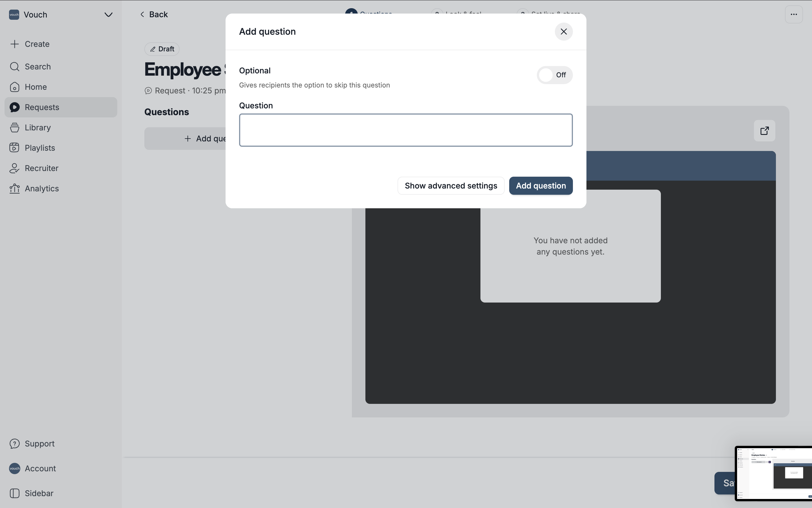The image size is (812, 508).
Task: Click the picture-in-picture thumbnail preview
Action: [773, 473]
